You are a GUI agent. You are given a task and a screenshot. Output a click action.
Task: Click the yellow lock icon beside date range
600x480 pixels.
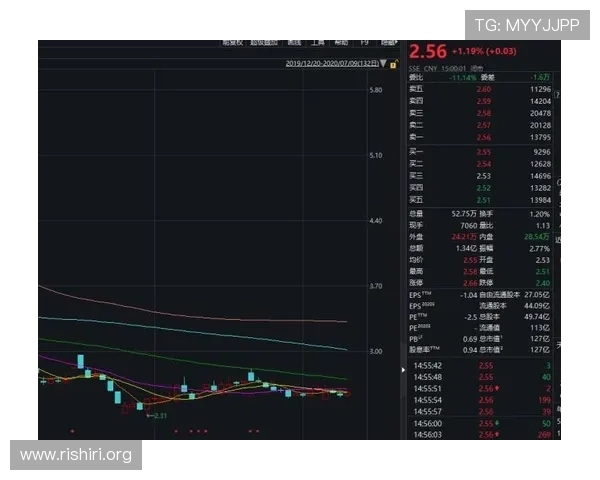point(393,64)
